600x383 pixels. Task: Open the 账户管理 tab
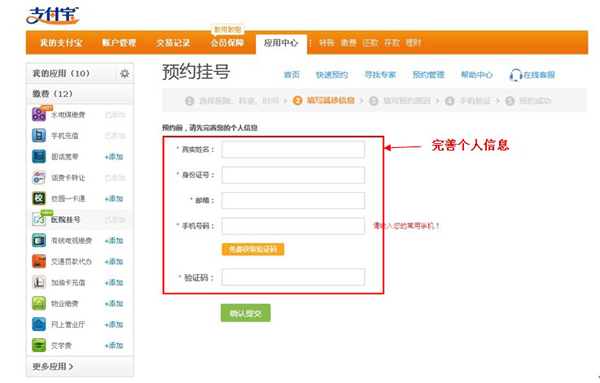point(119,43)
